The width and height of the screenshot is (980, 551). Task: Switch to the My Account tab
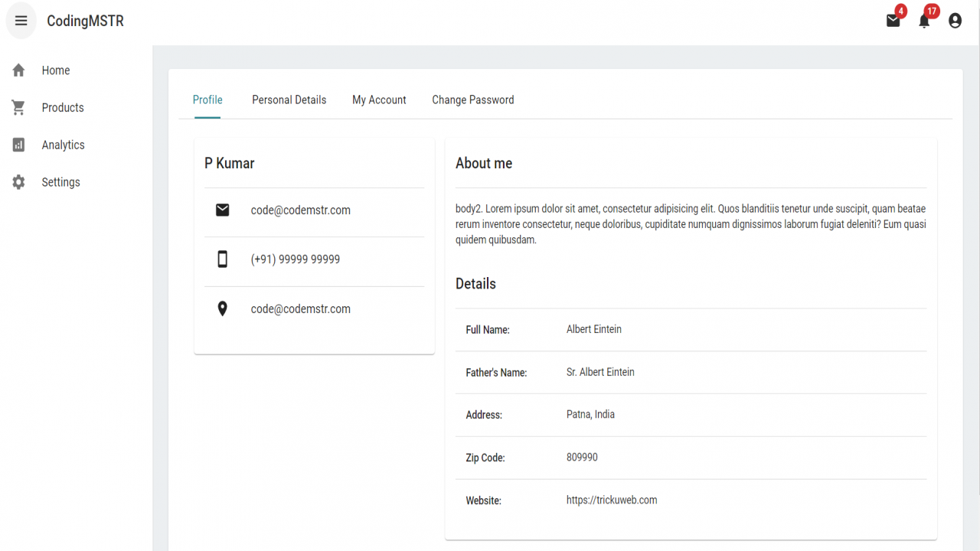(x=379, y=100)
